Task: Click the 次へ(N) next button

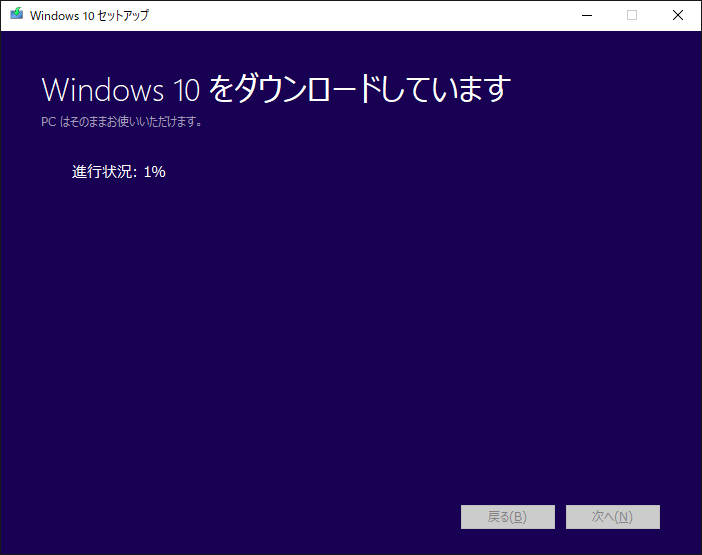Action: coord(612,517)
